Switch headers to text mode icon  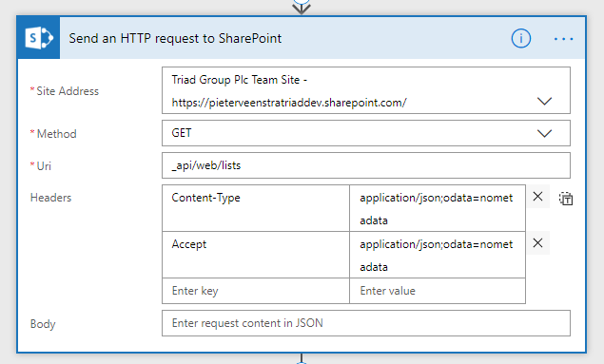point(566,199)
